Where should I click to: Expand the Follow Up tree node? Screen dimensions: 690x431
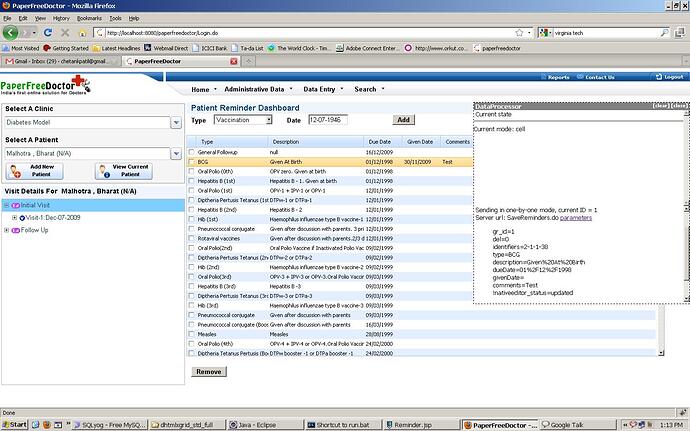click(7, 230)
